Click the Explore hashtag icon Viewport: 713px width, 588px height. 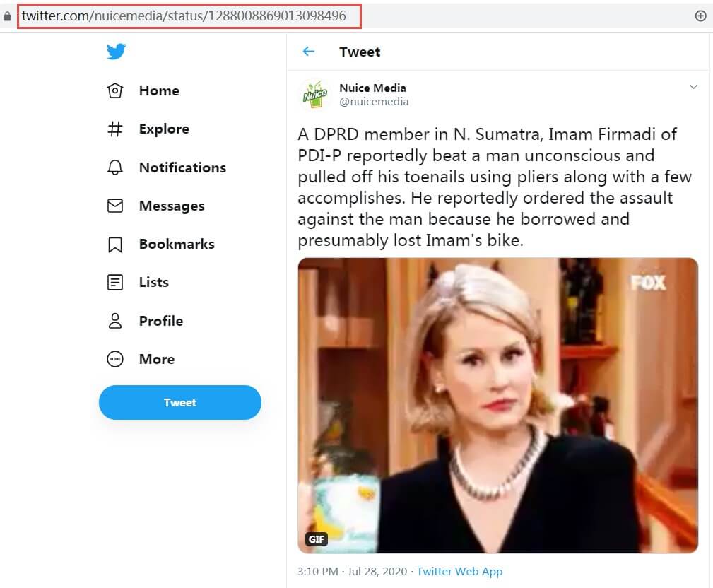[x=114, y=129]
